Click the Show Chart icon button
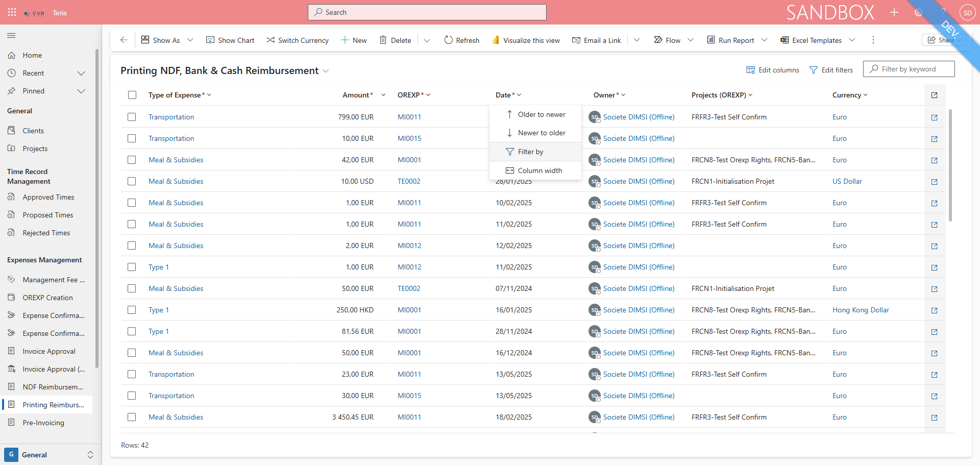The image size is (980, 465). 230,40
